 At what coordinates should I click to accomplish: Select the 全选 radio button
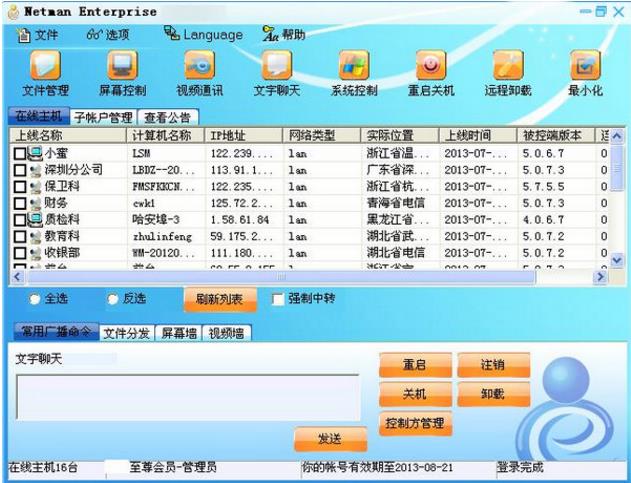point(35,299)
